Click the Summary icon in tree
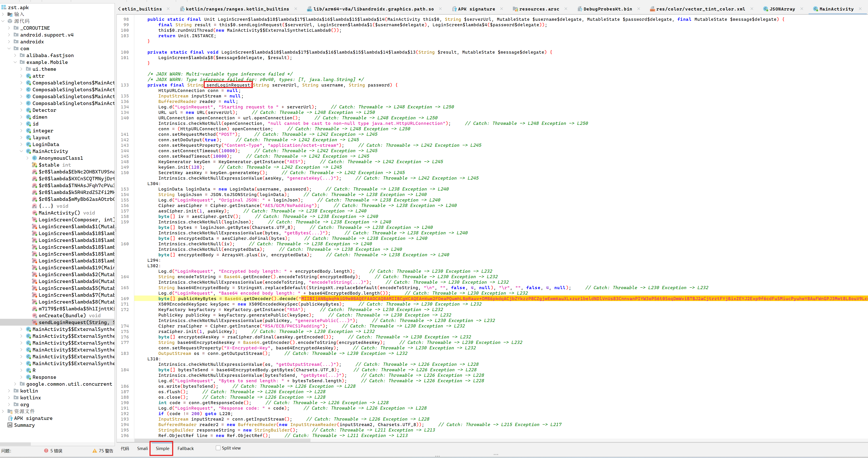Image resolution: width=868 pixels, height=458 pixels. coord(10,425)
